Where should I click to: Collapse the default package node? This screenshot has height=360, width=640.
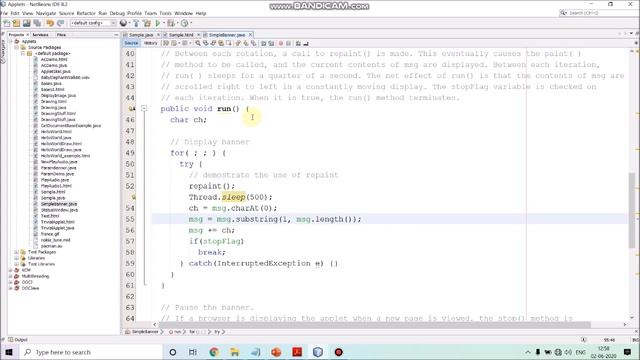point(23,53)
